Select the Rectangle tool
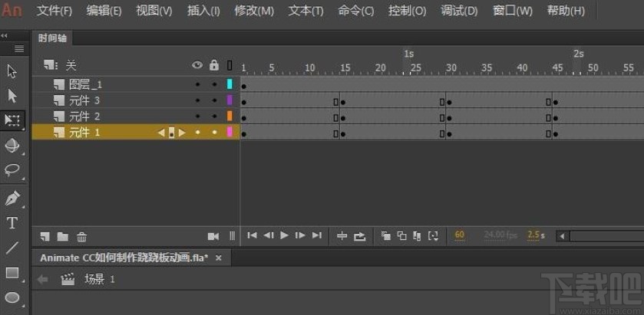644x315 pixels. coord(12,273)
